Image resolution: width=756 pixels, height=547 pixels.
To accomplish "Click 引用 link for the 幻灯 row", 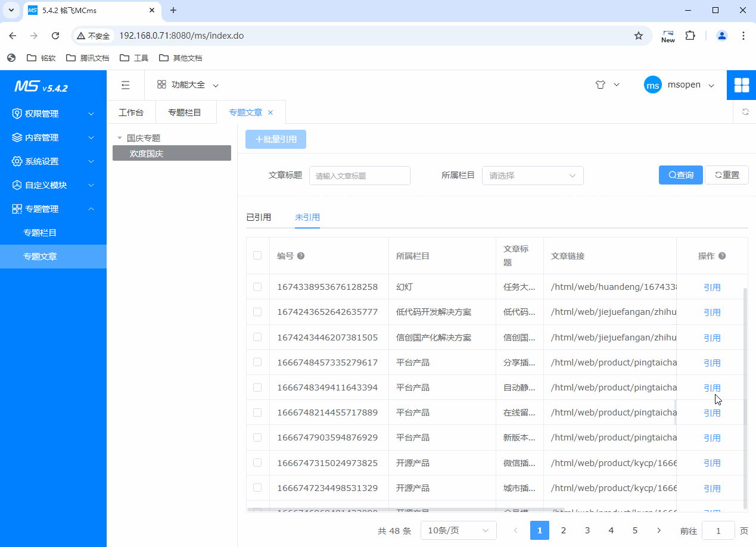I will coord(712,287).
